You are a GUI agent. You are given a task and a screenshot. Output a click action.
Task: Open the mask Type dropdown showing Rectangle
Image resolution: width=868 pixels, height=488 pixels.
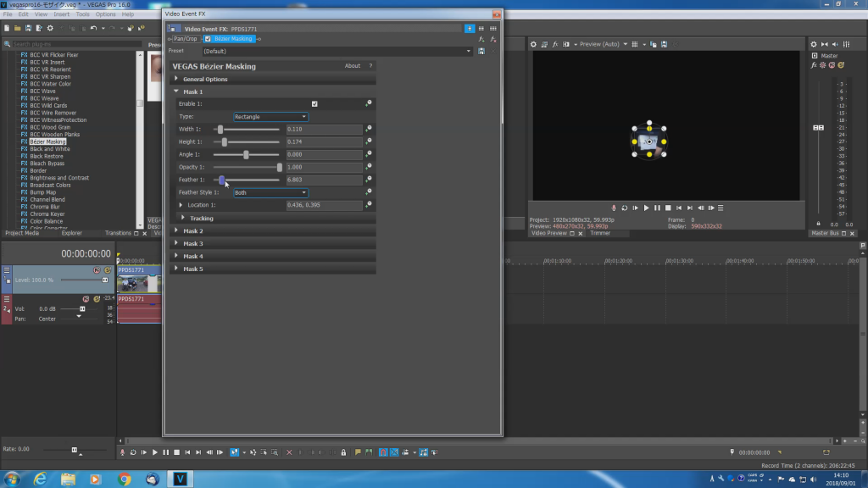point(270,117)
